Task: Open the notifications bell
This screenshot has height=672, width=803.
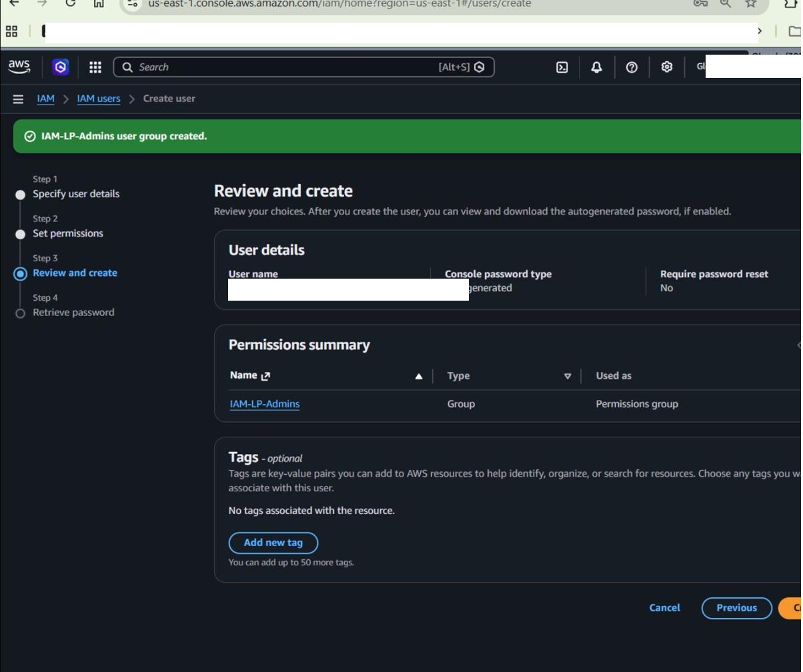Action: pos(597,67)
